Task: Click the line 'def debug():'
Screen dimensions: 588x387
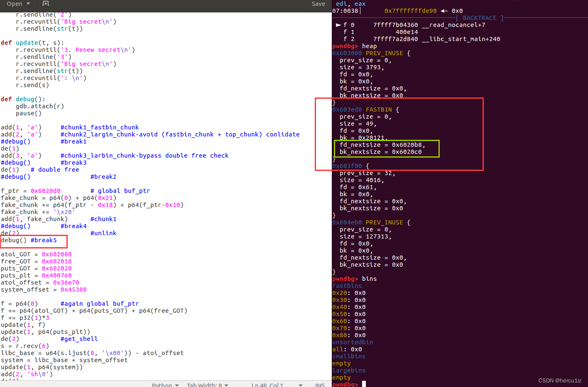Action: [23, 99]
